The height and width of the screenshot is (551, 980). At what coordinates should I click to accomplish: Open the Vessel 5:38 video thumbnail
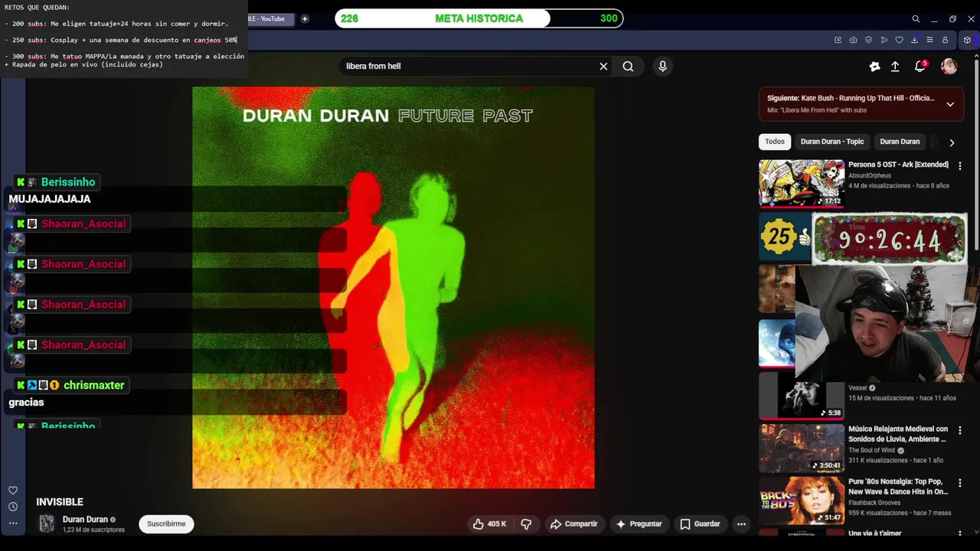pos(802,395)
